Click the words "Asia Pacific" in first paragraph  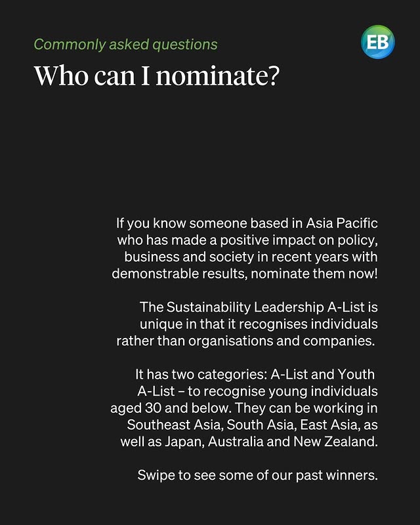(342, 223)
